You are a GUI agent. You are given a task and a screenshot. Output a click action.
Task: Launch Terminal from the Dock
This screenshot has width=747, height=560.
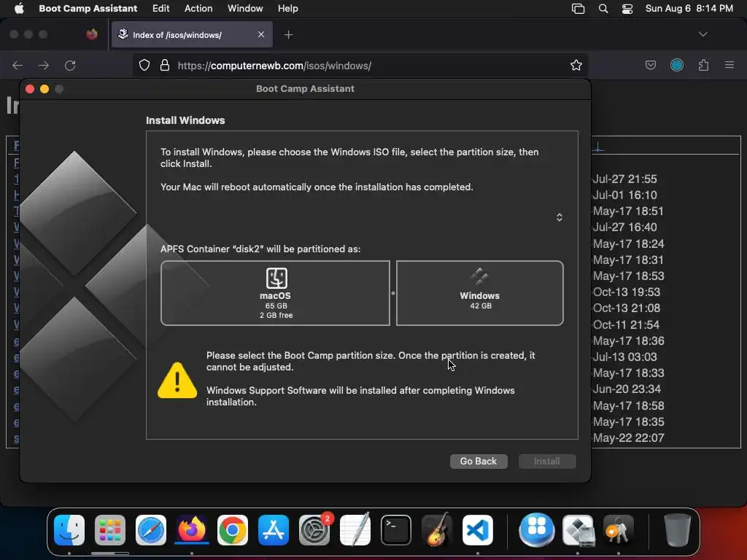(396, 530)
